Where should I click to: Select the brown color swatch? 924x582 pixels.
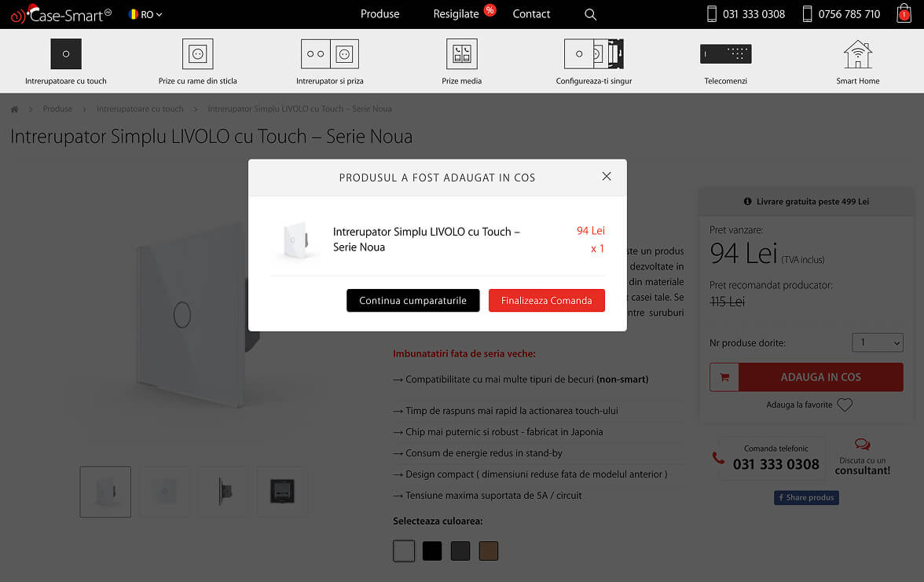(489, 551)
